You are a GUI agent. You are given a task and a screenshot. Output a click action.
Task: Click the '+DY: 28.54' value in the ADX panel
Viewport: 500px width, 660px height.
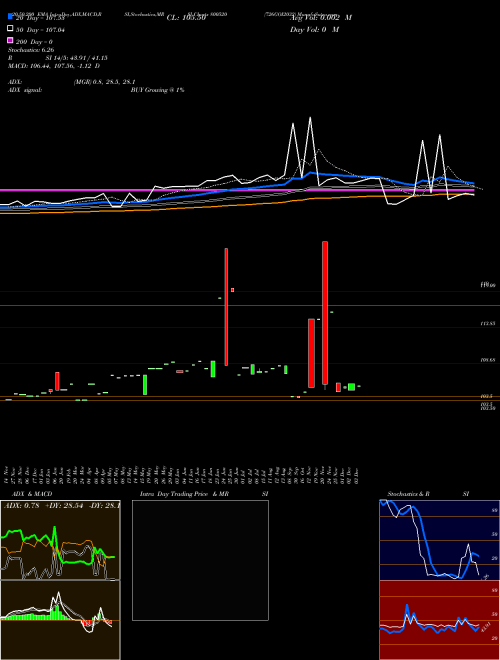[64, 505]
